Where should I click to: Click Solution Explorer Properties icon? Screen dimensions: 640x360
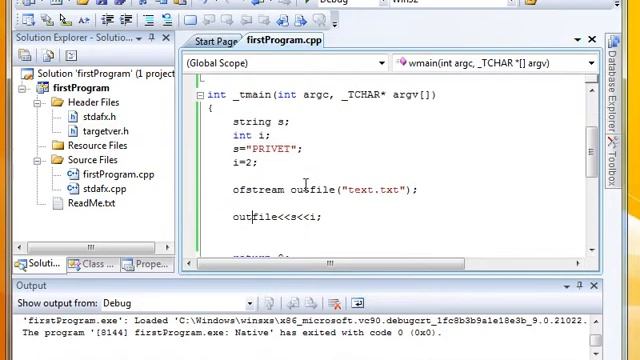(x=25, y=56)
